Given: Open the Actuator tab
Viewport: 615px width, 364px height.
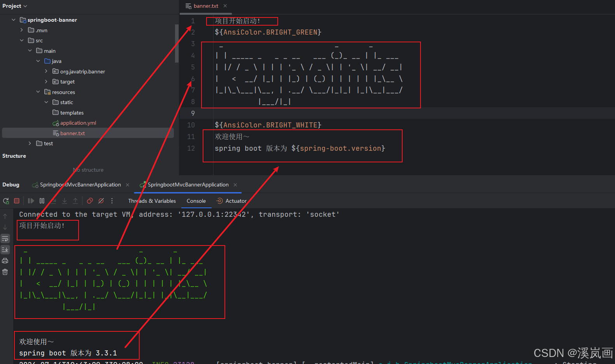Looking at the screenshot, I should (x=231, y=201).
